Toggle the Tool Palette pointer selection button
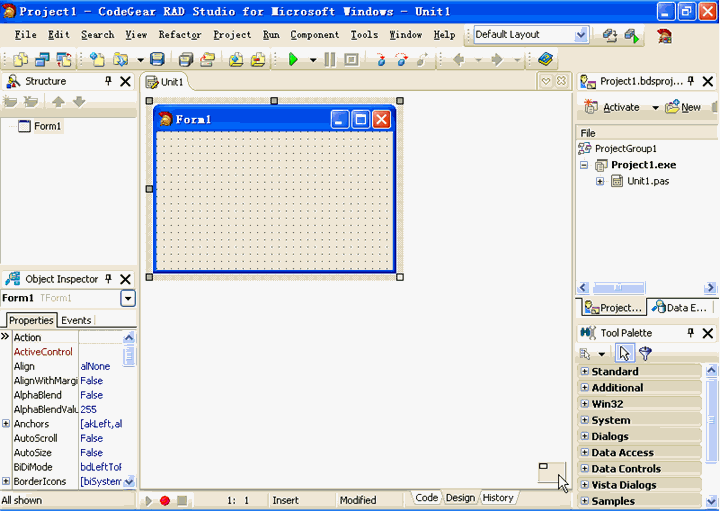720x511 pixels. pos(624,353)
